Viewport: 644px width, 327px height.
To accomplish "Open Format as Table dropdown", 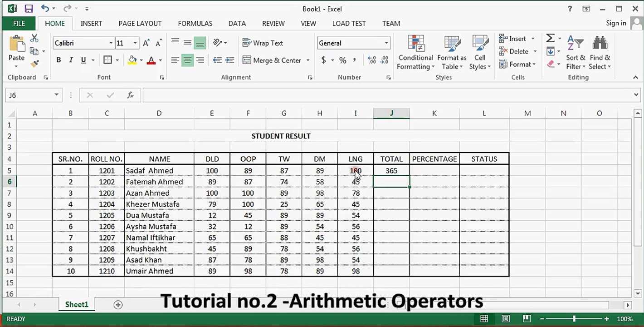I will tap(452, 52).
